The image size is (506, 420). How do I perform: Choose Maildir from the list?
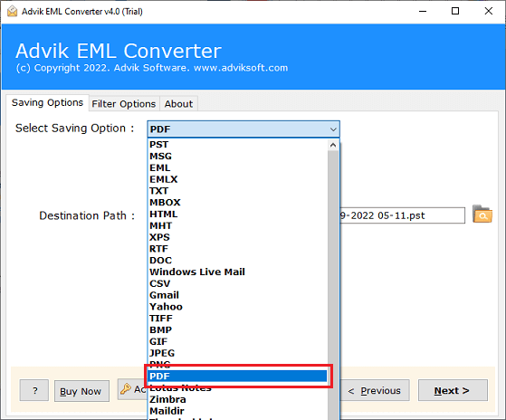pyautogui.click(x=237, y=411)
